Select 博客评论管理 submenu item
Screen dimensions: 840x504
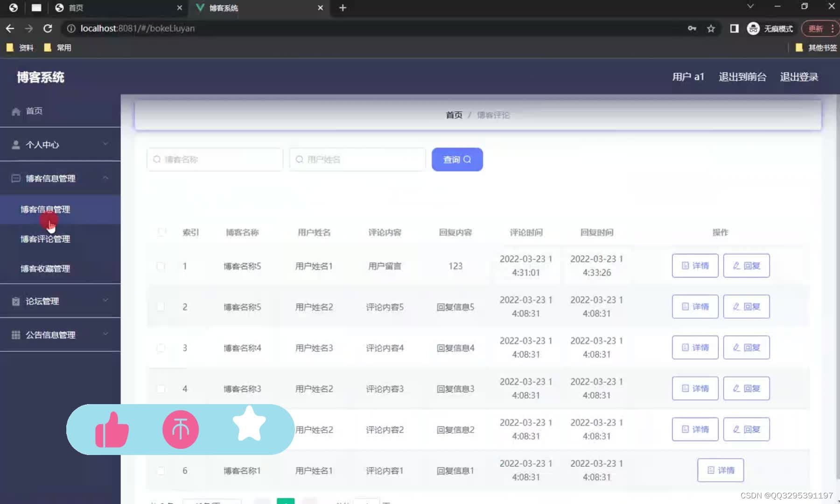point(60,239)
